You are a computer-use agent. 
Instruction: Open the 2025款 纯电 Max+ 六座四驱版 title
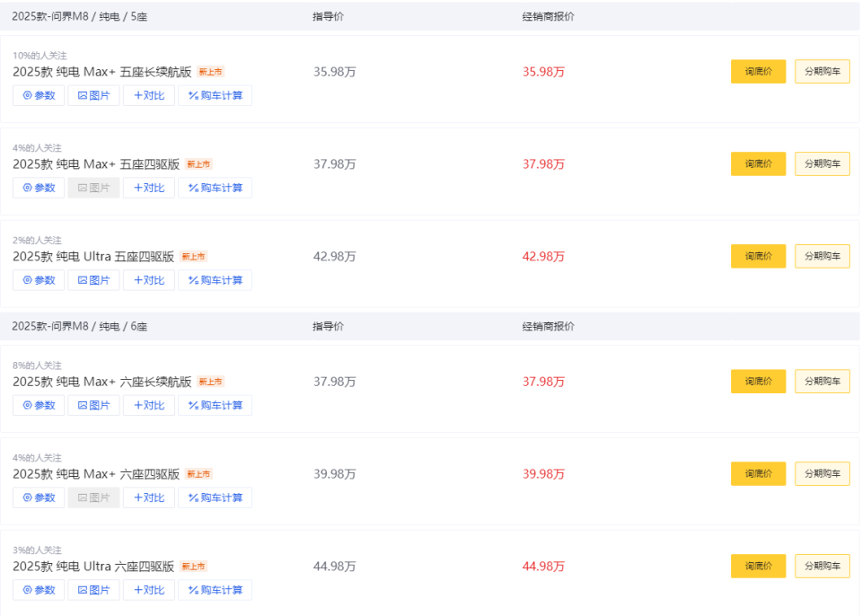[x=96, y=474]
